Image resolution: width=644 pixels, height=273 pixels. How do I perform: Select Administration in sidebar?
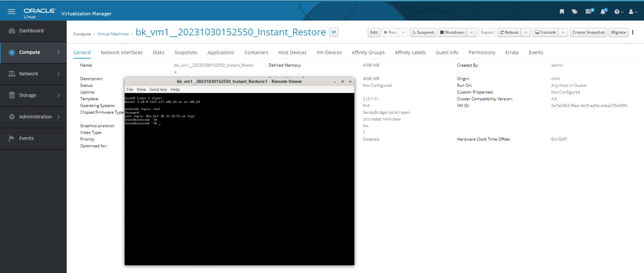click(x=33, y=117)
